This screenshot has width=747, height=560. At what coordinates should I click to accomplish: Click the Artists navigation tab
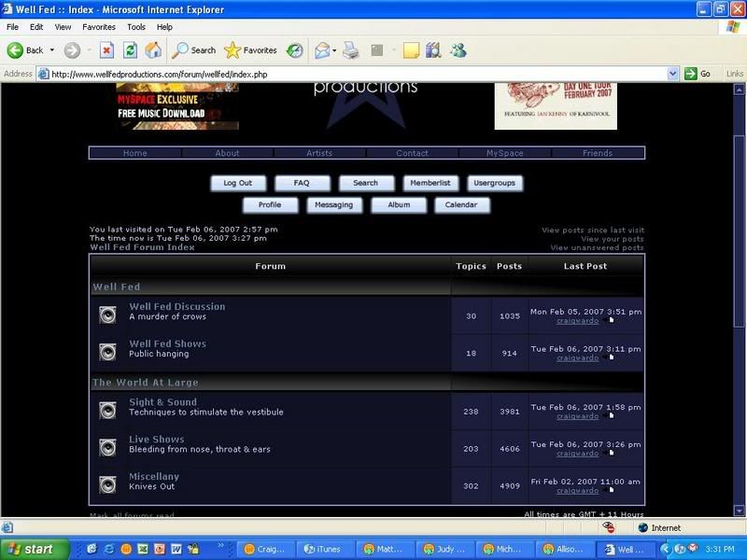tap(319, 153)
